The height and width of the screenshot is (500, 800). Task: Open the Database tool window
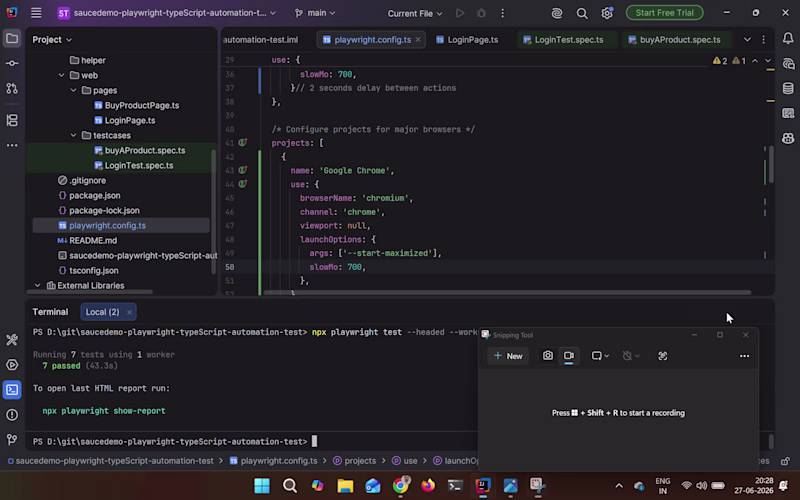pyautogui.click(x=788, y=88)
